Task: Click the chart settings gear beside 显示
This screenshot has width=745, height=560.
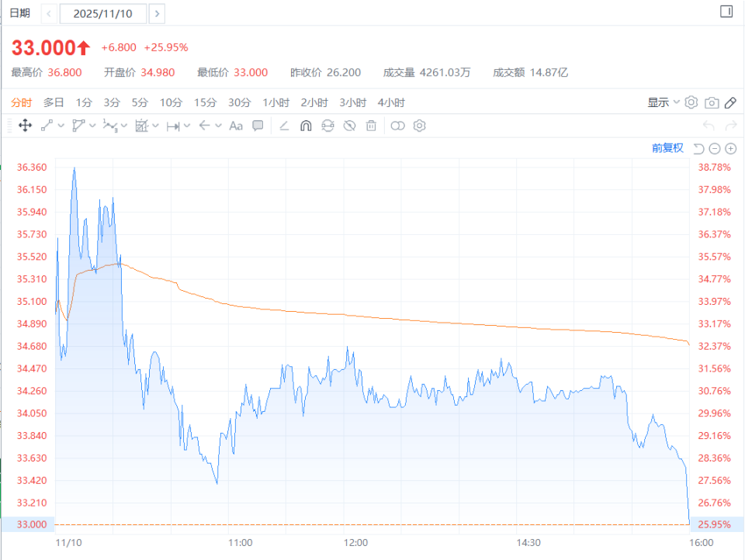Action: [691, 102]
